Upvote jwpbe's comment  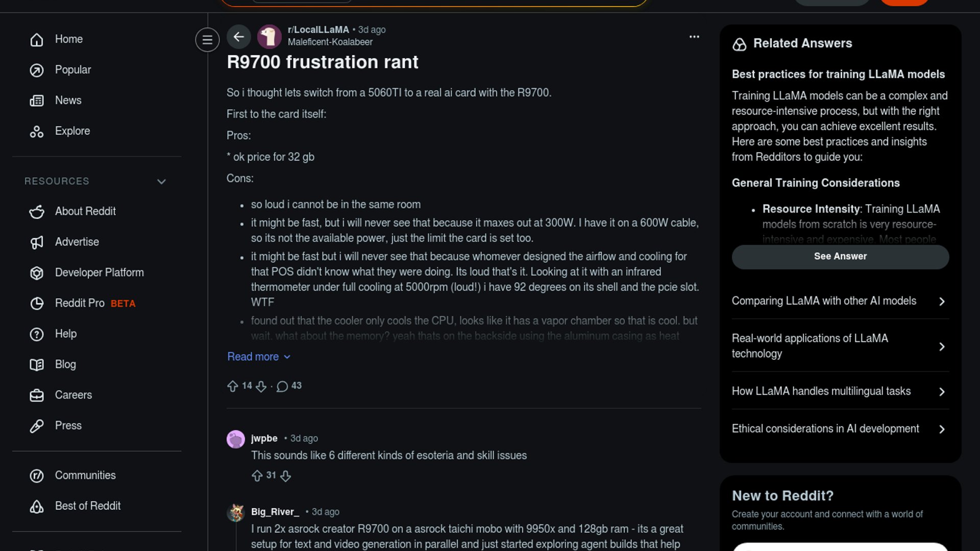point(257,476)
